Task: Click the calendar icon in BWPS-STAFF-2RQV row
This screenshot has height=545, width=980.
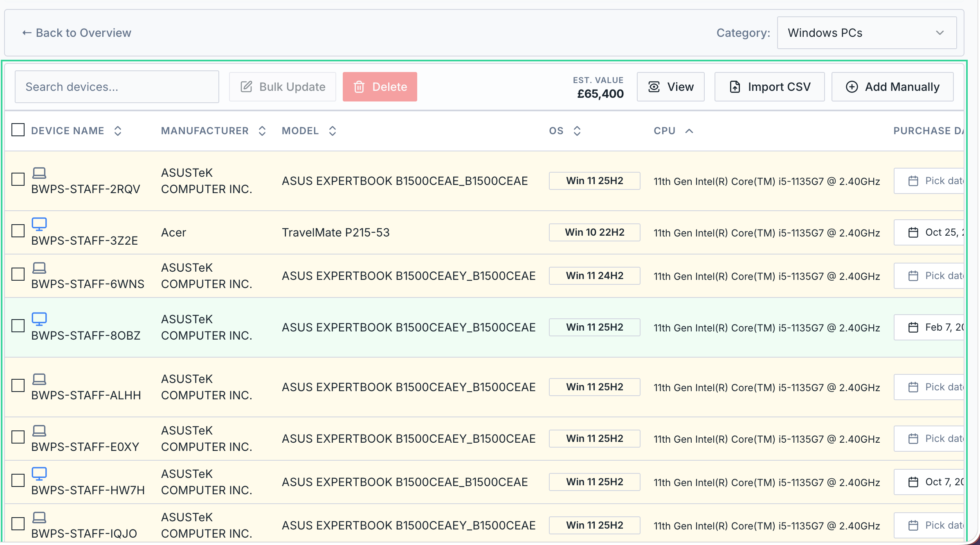Action: point(913,181)
